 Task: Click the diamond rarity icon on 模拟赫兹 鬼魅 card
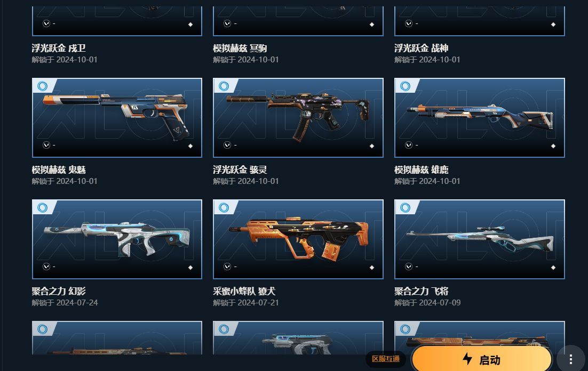tap(190, 146)
